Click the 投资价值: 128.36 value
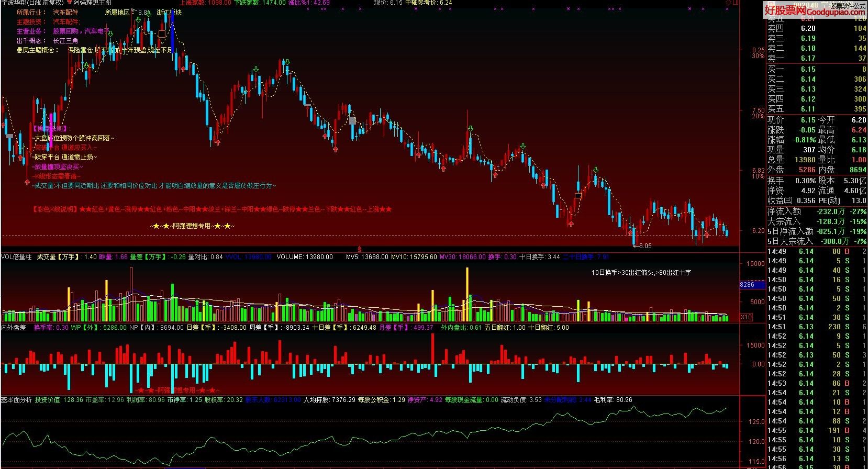 (x=59, y=400)
